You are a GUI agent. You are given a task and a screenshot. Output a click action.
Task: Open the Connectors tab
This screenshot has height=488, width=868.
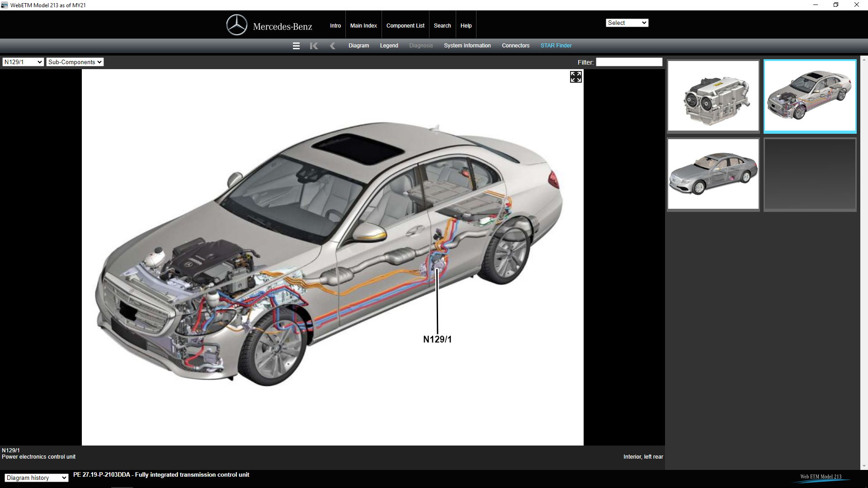click(x=515, y=46)
